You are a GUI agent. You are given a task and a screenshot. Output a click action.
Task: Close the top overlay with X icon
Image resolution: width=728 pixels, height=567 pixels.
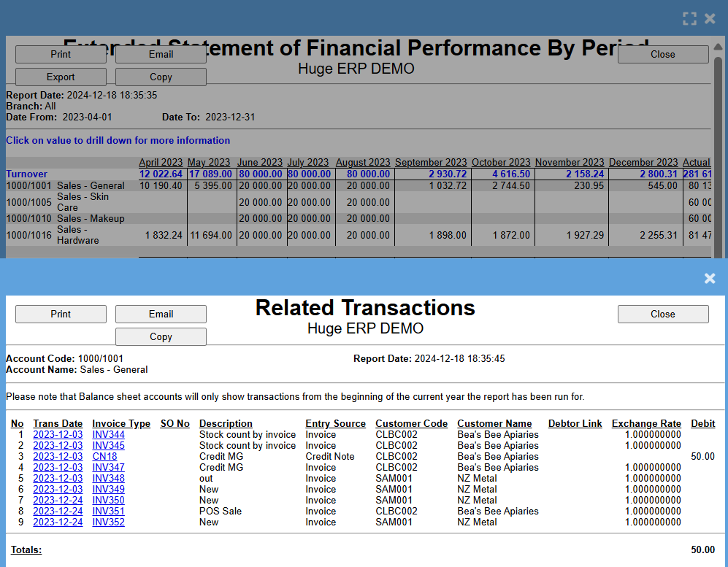[x=710, y=19]
